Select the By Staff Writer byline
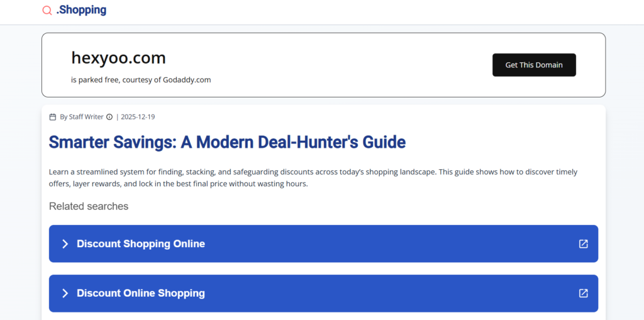Viewport: 644px width, 320px height. click(x=81, y=117)
